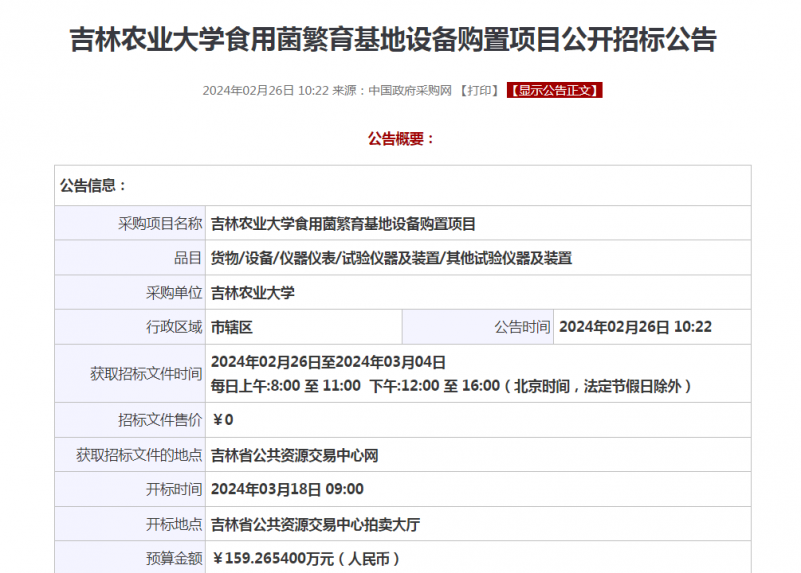Click the 获取招标文件的地点 label cell
This screenshot has height=573, width=801.
pos(130,455)
